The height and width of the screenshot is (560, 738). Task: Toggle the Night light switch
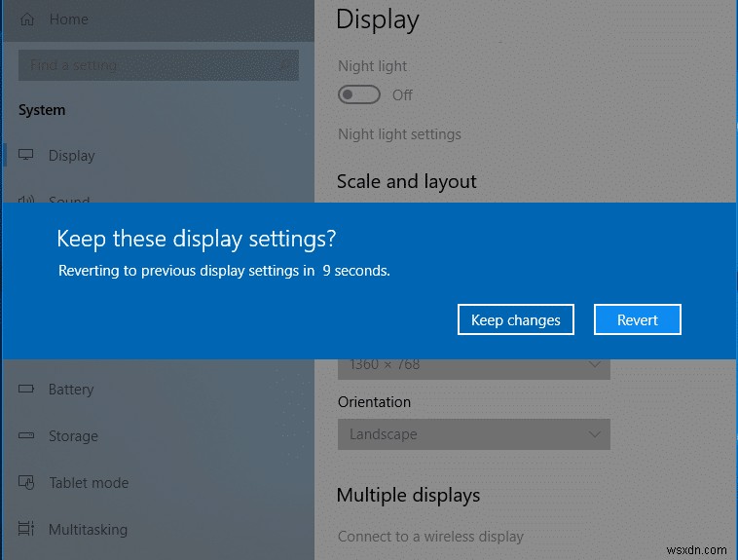359,94
